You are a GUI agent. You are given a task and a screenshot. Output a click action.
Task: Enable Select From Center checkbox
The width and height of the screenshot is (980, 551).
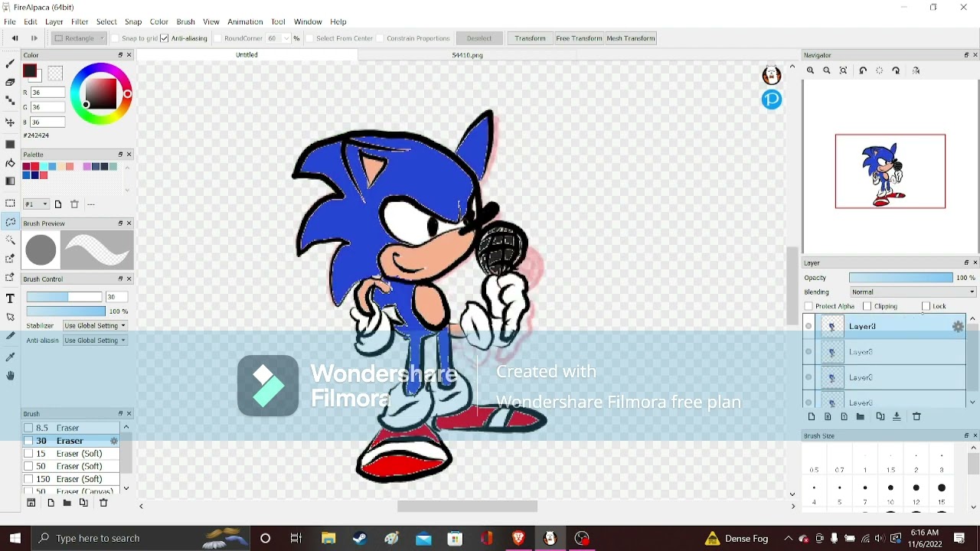click(x=309, y=38)
